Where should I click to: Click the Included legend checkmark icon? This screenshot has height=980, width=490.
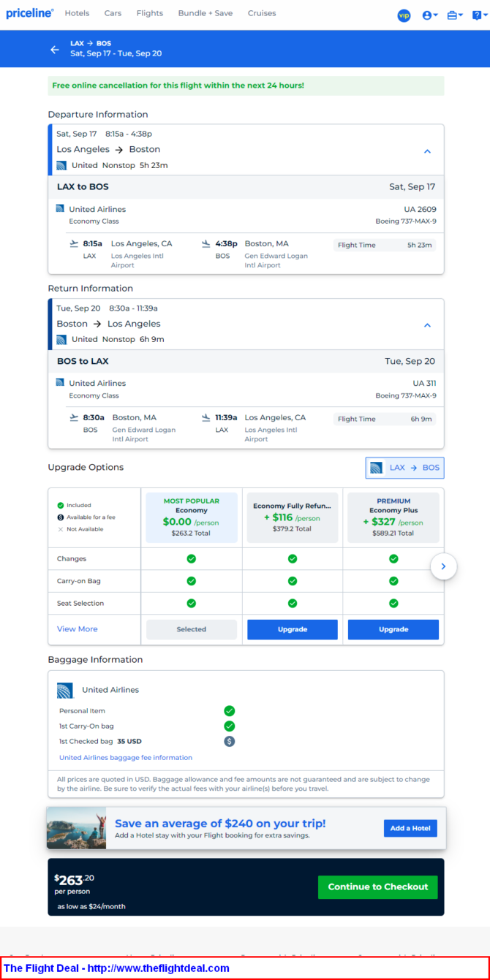(61, 506)
